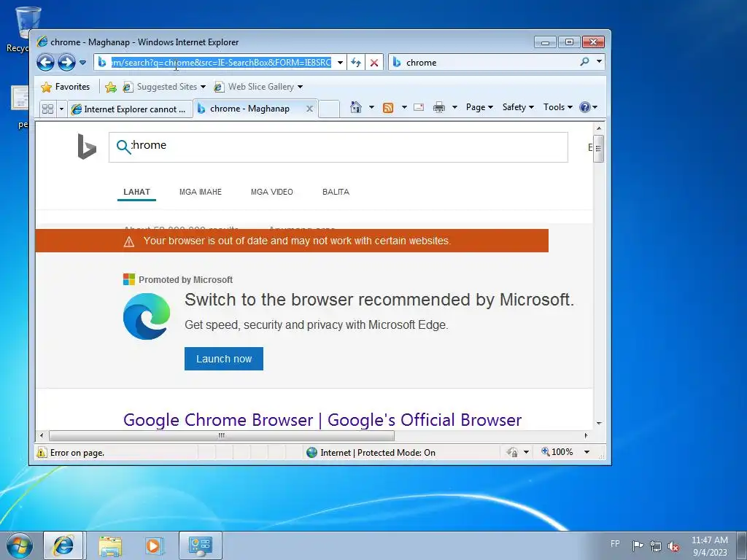747x560 pixels.
Task: Print the page with the printer icon
Action: [438, 107]
